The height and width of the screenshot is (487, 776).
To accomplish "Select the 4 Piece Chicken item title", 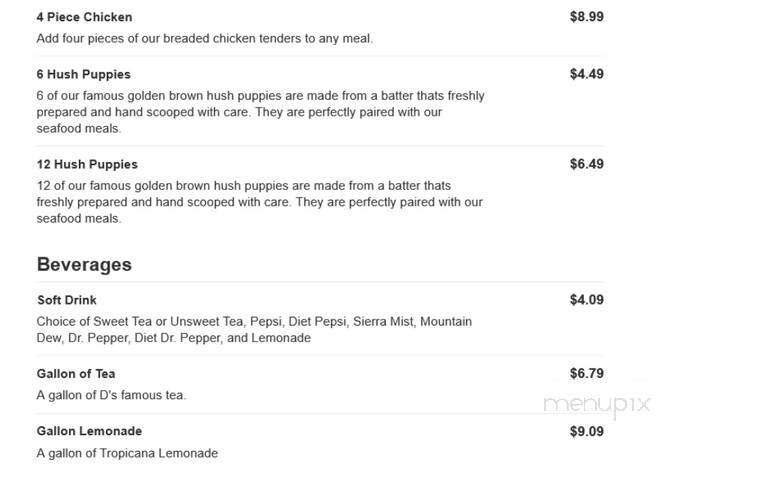I will pyautogui.click(x=84, y=17).
